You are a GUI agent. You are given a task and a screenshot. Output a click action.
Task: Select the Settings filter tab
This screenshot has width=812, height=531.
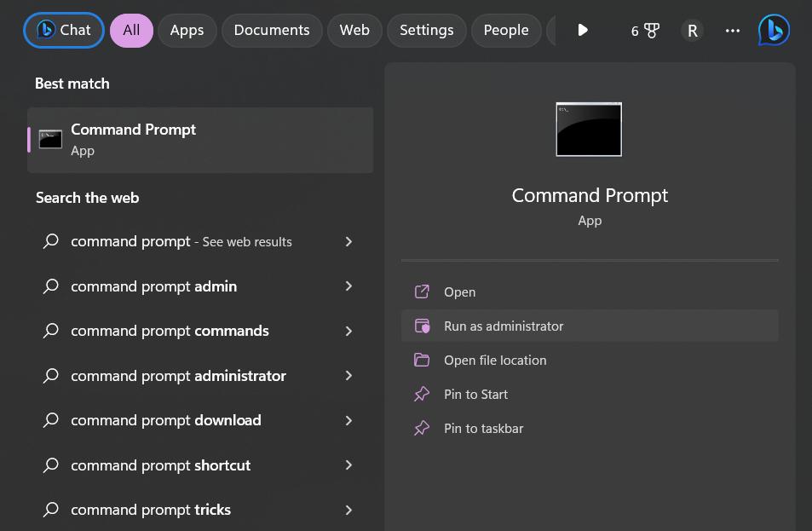click(426, 31)
